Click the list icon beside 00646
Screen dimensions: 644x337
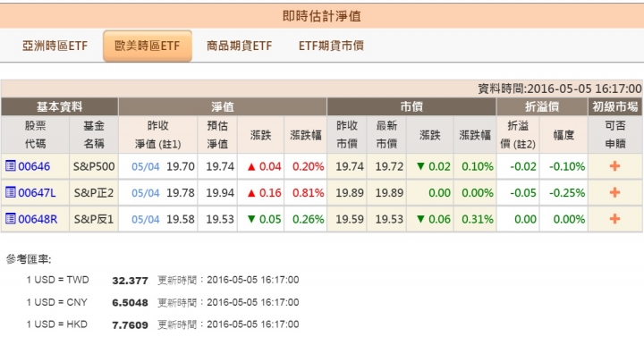(x=10, y=166)
